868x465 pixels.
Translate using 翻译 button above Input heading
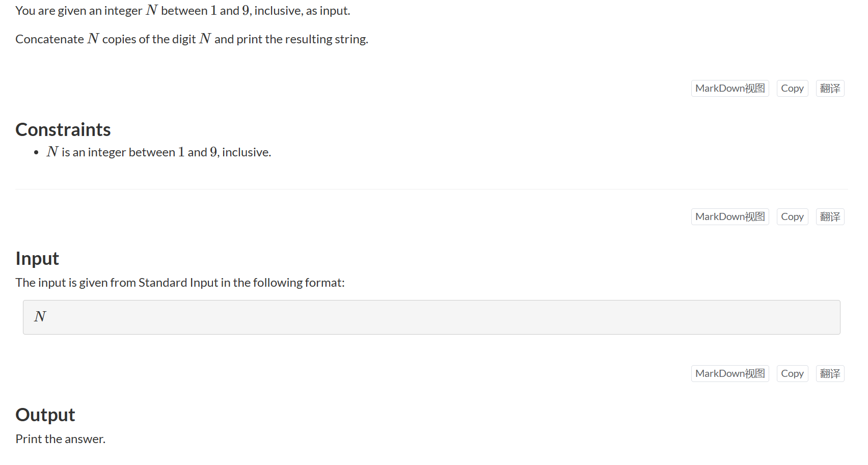coord(830,216)
